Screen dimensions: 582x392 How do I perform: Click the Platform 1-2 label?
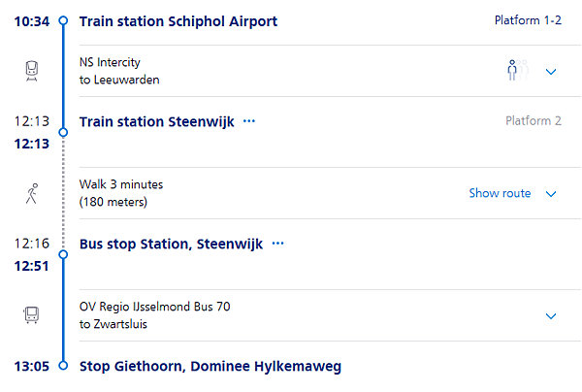click(x=528, y=20)
